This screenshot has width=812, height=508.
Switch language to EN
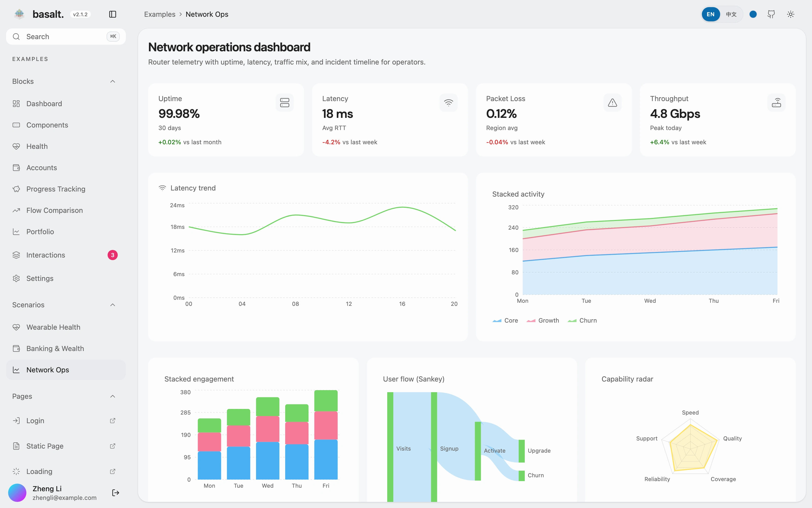(710, 14)
